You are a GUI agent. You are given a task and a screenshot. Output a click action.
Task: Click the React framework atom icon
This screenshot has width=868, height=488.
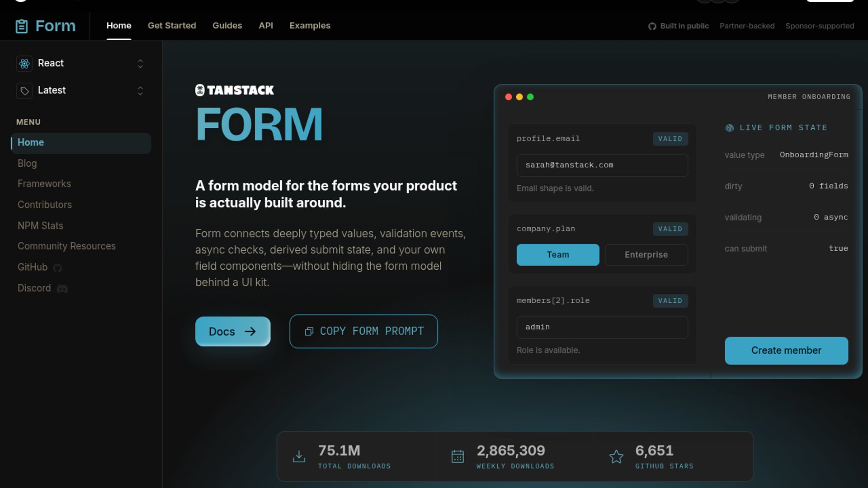[x=24, y=64]
